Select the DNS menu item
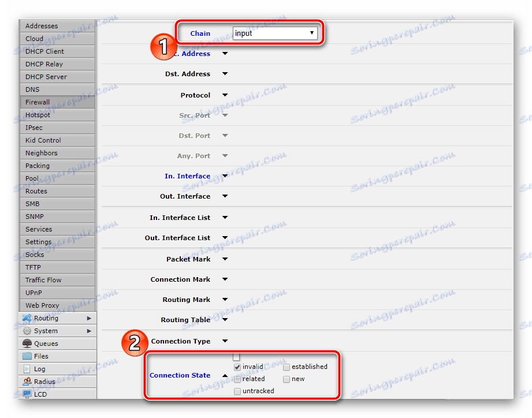The height and width of the screenshot is (418, 532). pyautogui.click(x=57, y=89)
